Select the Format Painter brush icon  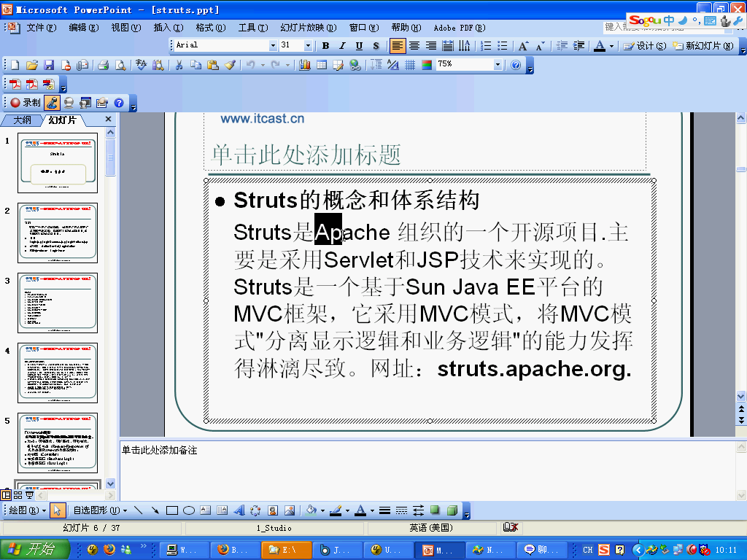click(x=230, y=65)
